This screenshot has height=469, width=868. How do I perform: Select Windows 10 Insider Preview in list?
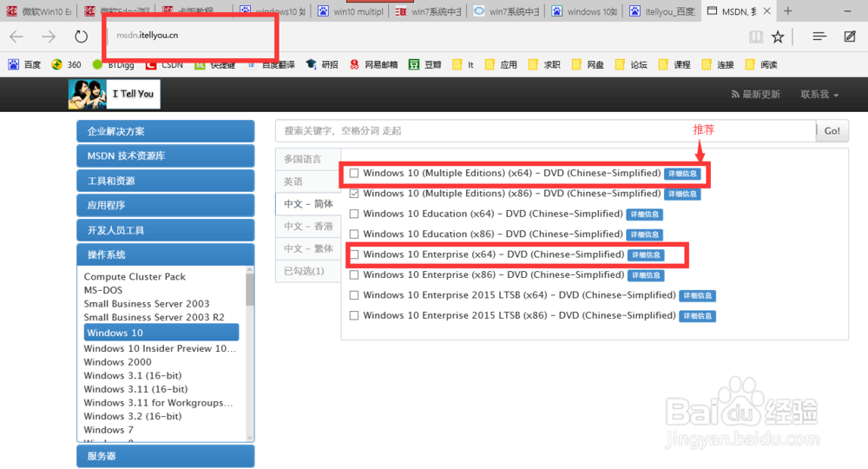[x=160, y=348]
